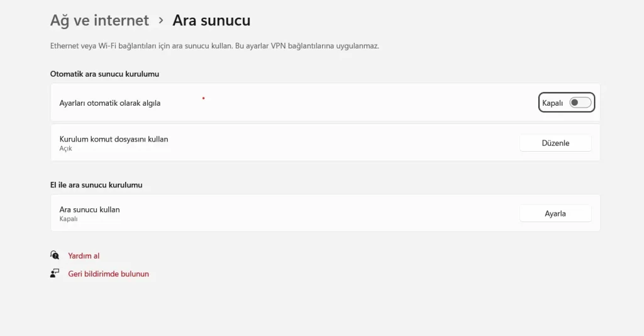The width and height of the screenshot is (644, 336).
Task: Click the breadcrumb chevron separator
Action: pyautogui.click(x=161, y=20)
